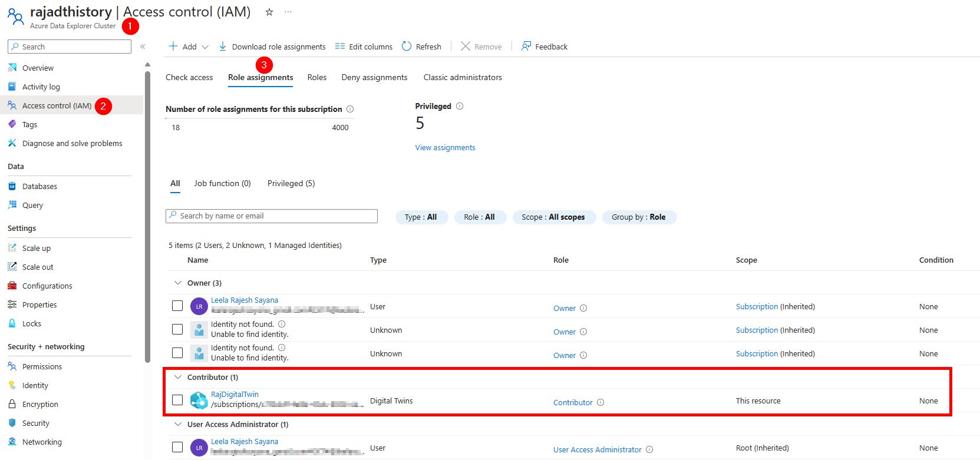The height and width of the screenshot is (460, 980).
Task: Open the View assignments link
Action: point(445,147)
